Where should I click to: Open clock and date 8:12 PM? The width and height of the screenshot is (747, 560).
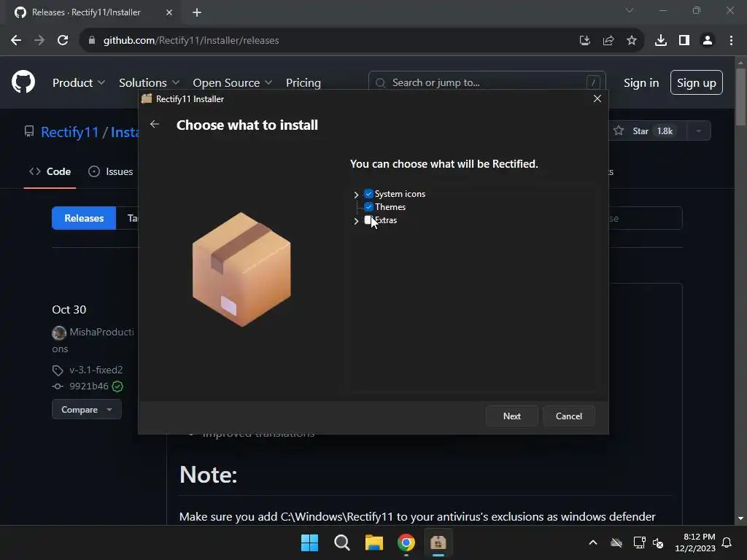click(x=695, y=542)
